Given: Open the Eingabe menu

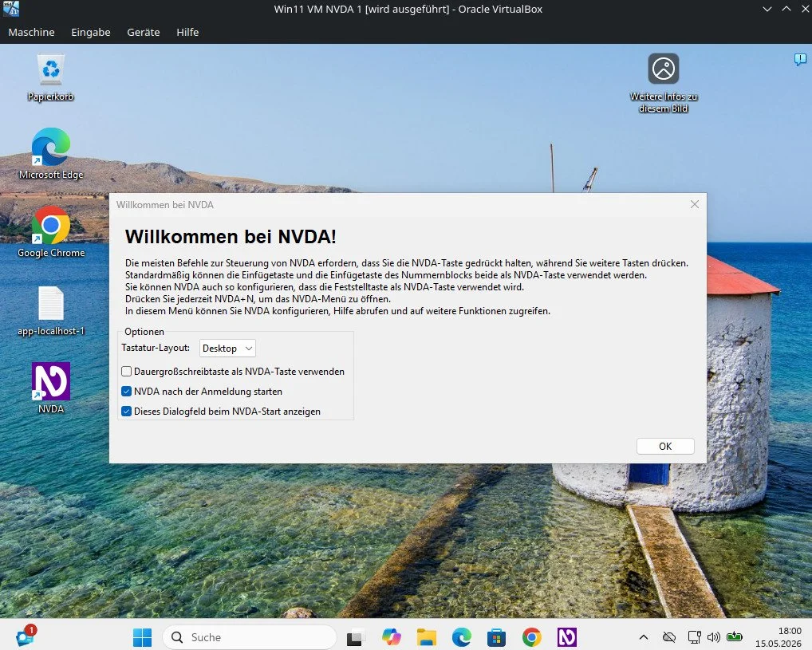Looking at the screenshot, I should point(91,32).
